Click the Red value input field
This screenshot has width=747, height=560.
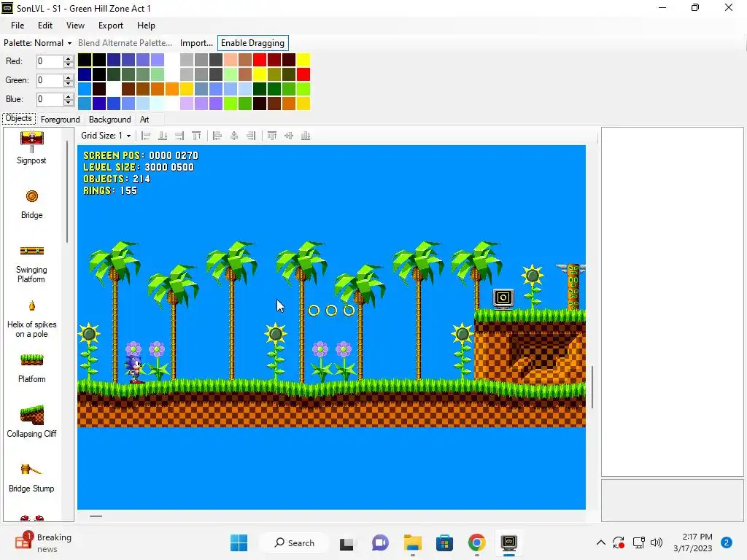pyautogui.click(x=50, y=61)
